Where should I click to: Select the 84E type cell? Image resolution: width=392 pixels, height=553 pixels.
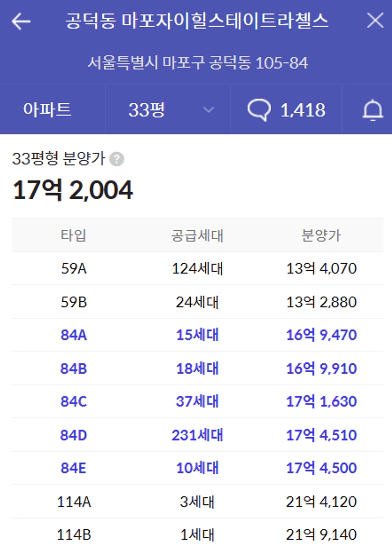[73, 468]
